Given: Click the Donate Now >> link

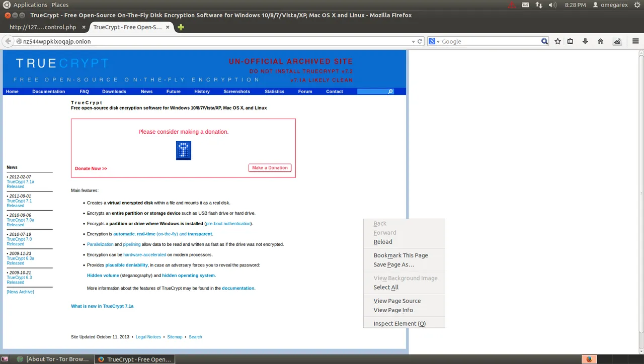Looking at the screenshot, I should point(91,168).
